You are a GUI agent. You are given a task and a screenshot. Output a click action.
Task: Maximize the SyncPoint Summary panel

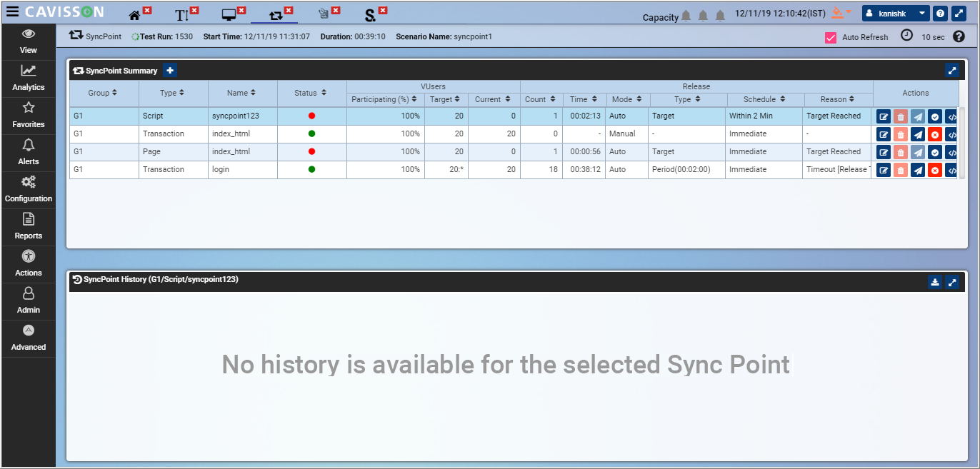952,70
